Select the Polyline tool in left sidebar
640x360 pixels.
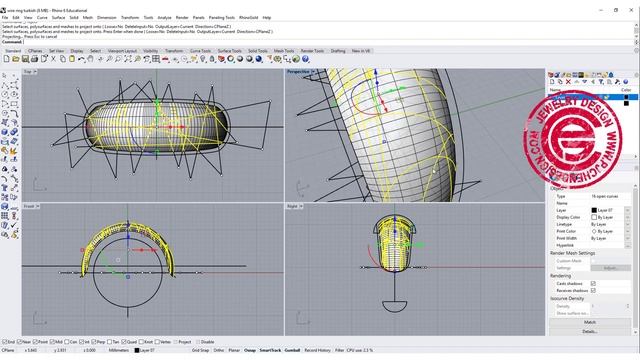(x=5, y=85)
